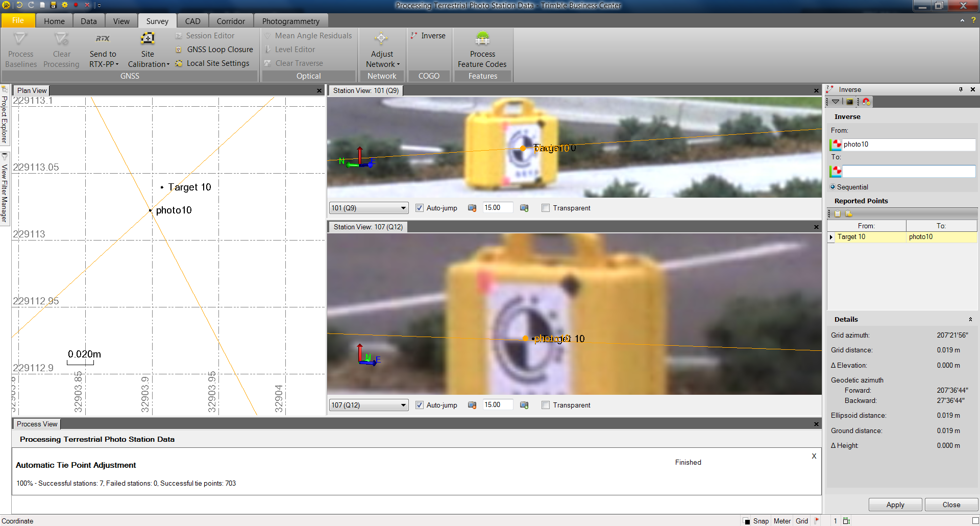The image size is (980, 526).
Task: Enable Transparent in station 107 view
Action: tap(546, 405)
